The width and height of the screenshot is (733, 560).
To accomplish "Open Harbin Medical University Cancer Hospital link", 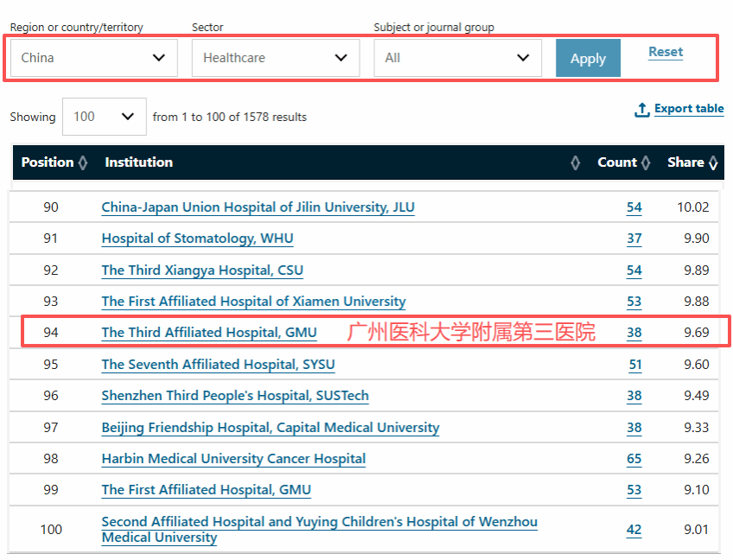I will [233, 459].
